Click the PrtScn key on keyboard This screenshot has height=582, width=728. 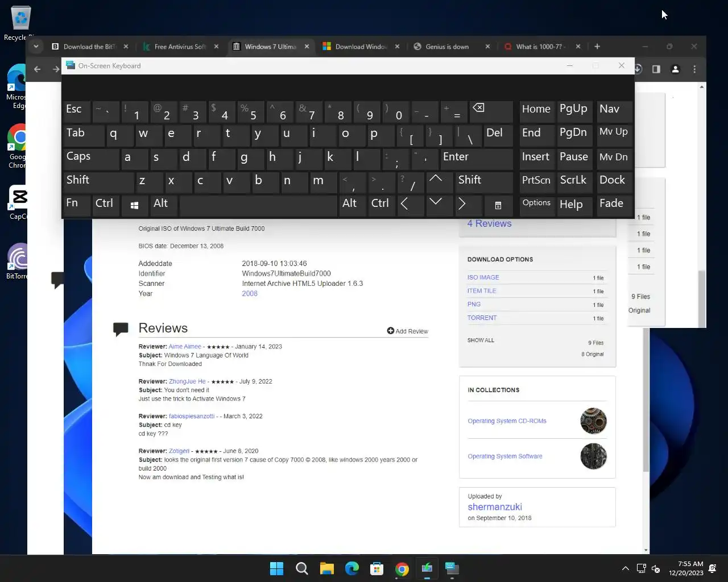click(537, 181)
